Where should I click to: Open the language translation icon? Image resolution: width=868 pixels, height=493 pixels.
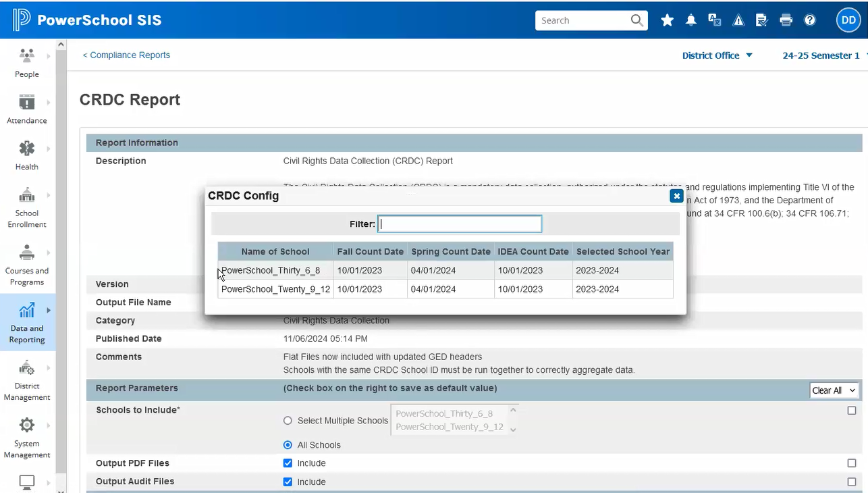[x=715, y=20]
